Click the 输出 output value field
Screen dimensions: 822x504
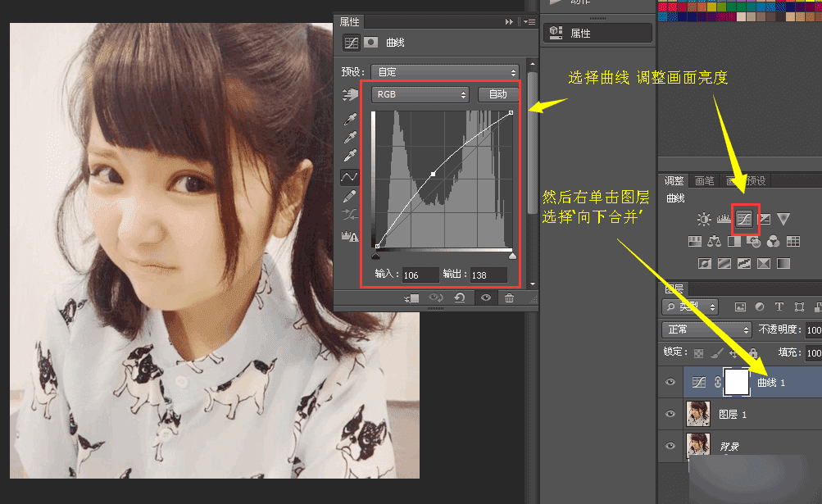[x=488, y=275]
